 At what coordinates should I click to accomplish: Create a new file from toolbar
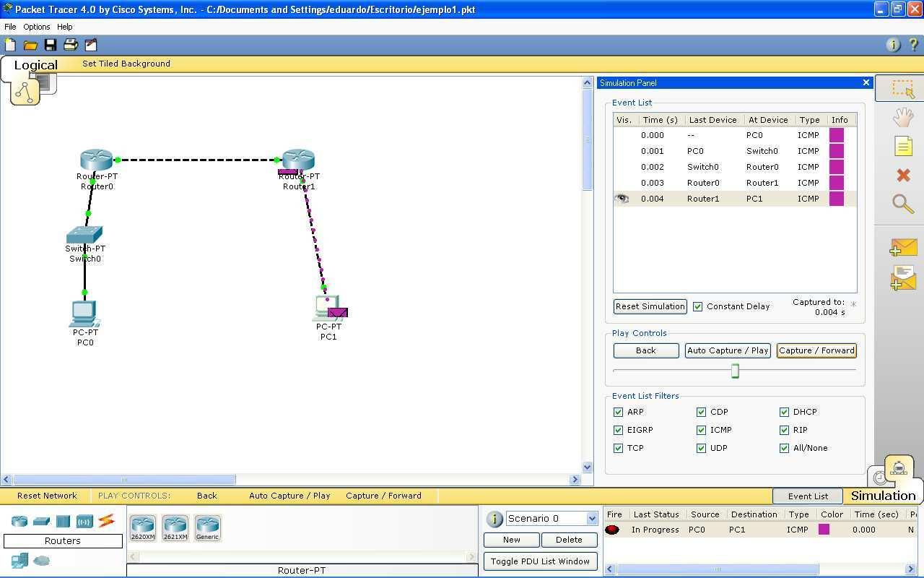coord(10,45)
